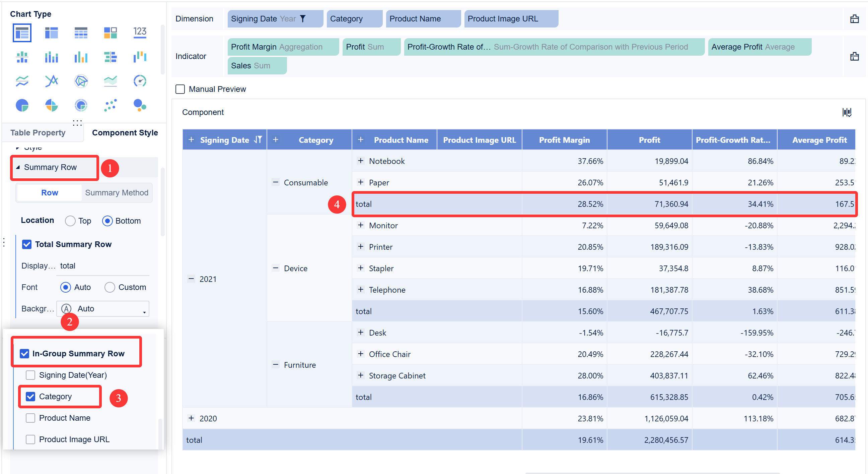Select the group table chart type
This screenshot has height=474, width=868.
(x=22, y=33)
